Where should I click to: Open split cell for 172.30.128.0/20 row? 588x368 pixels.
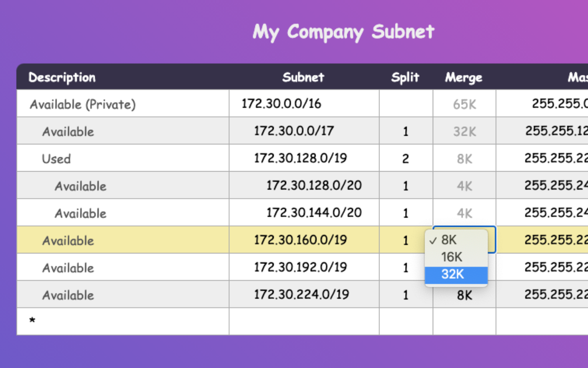(406, 185)
